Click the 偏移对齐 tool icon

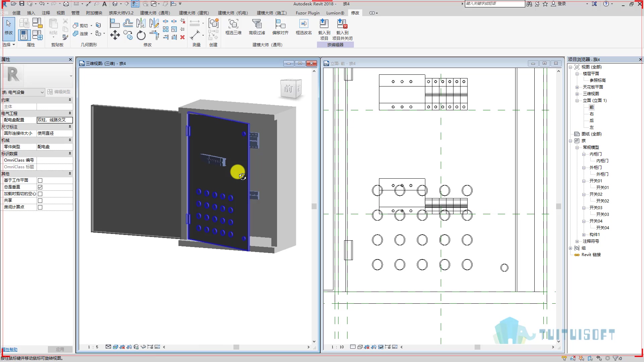click(280, 27)
